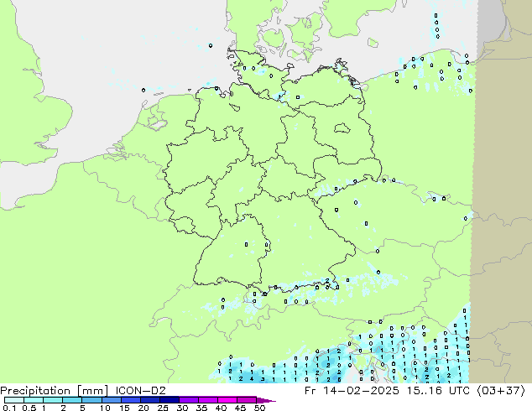The height and width of the screenshot is (411, 532).
Task: Click the "0.5" legend scale value
Action: 29,408
